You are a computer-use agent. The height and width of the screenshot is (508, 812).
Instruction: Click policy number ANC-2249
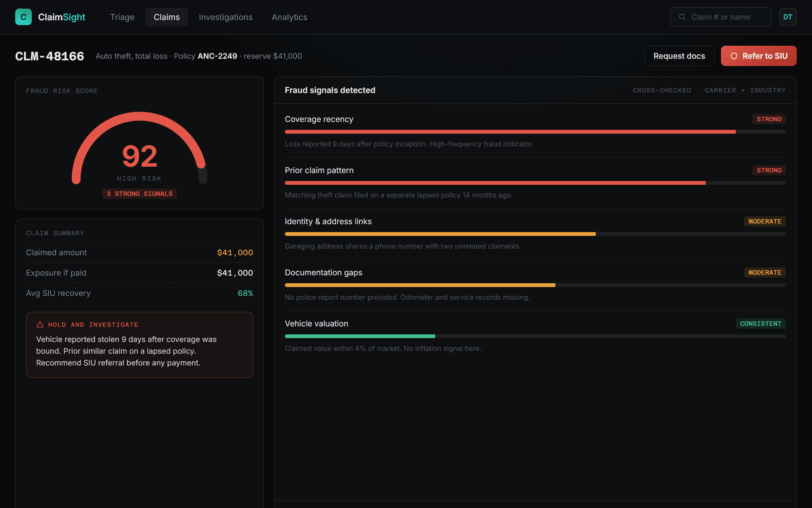tap(217, 56)
